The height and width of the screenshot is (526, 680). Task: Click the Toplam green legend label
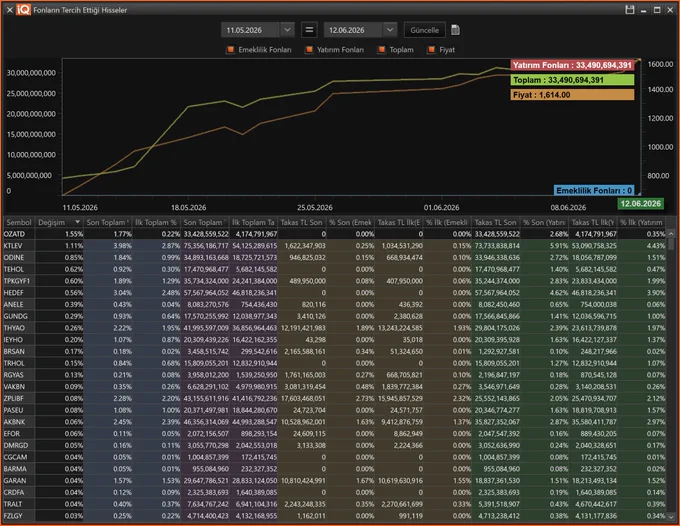click(x=572, y=80)
